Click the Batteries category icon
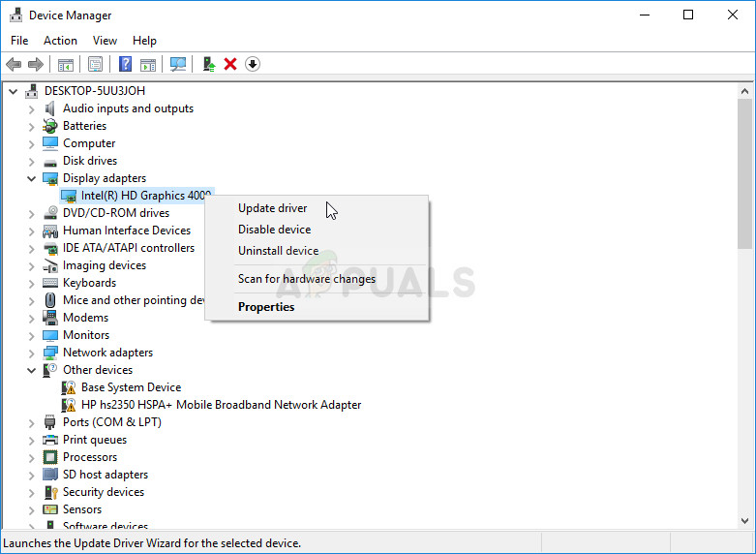Viewport: 756px width, 554px height. click(x=50, y=126)
